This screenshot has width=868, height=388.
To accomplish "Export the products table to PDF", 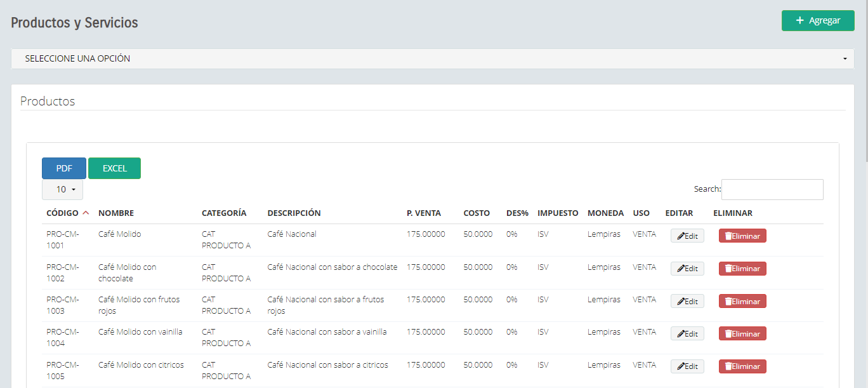I will [64, 168].
